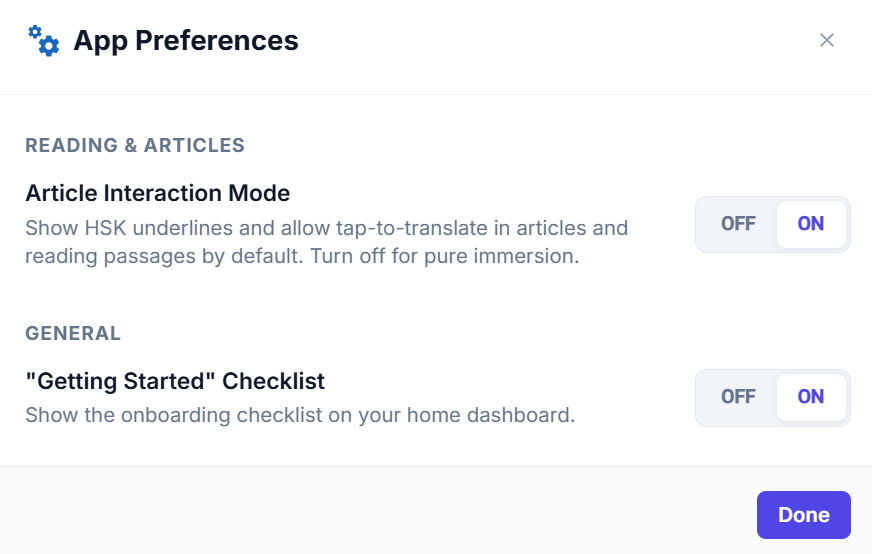Close the App Preferences dialog with X
The width and height of the screenshot is (872, 554).
(x=826, y=40)
